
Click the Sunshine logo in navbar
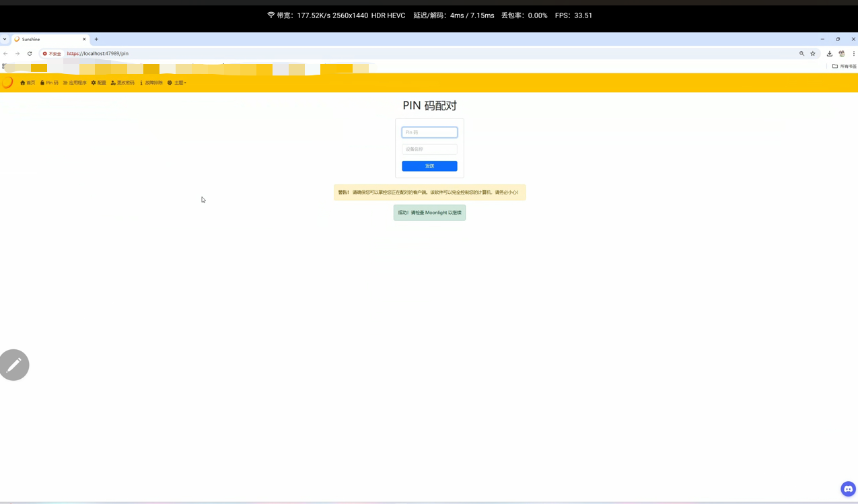tap(7, 82)
